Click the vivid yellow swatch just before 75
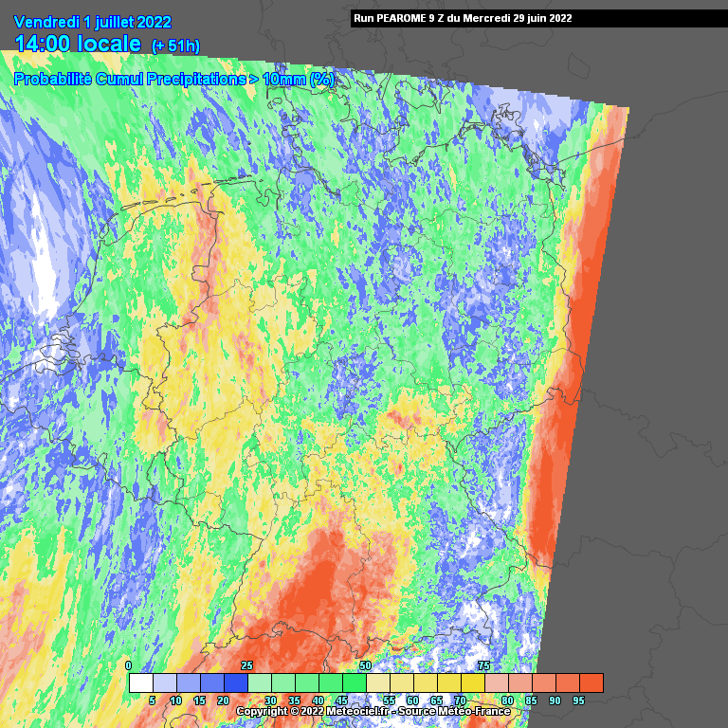This screenshot has width=728, height=728. pyautogui.click(x=472, y=682)
